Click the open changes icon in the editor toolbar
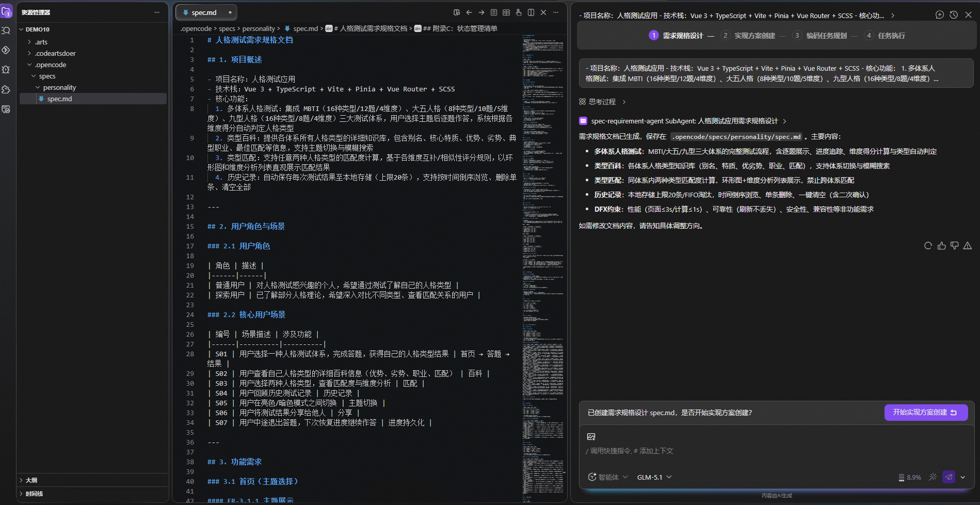 click(457, 12)
